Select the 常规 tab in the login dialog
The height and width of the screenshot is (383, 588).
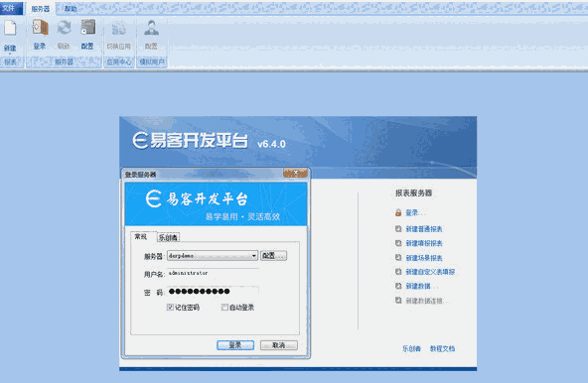141,237
